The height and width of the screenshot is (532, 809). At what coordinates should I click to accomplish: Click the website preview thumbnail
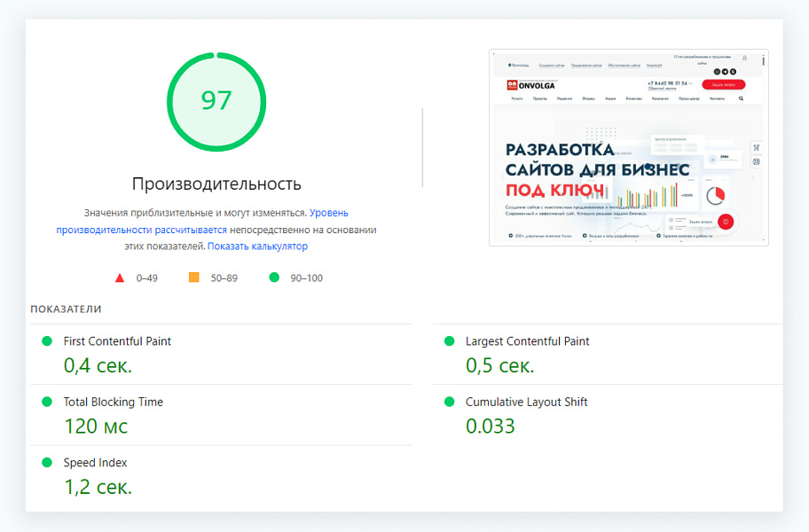(x=629, y=146)
